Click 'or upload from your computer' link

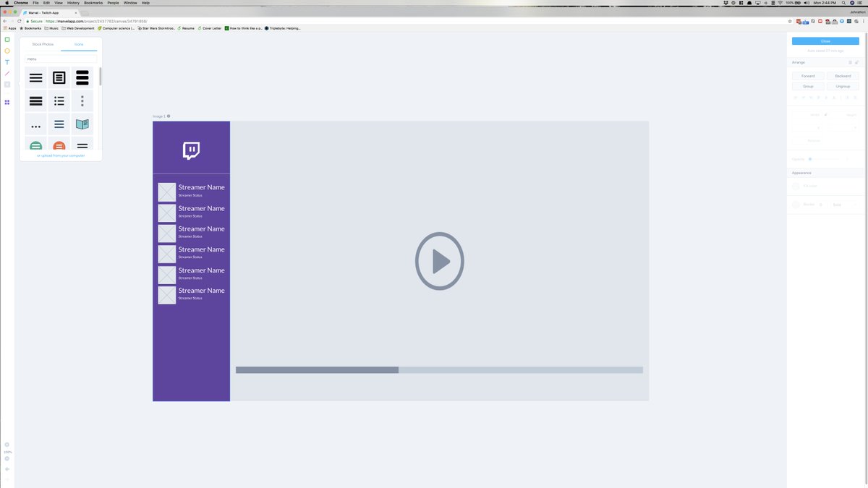[x=61, y=155]
